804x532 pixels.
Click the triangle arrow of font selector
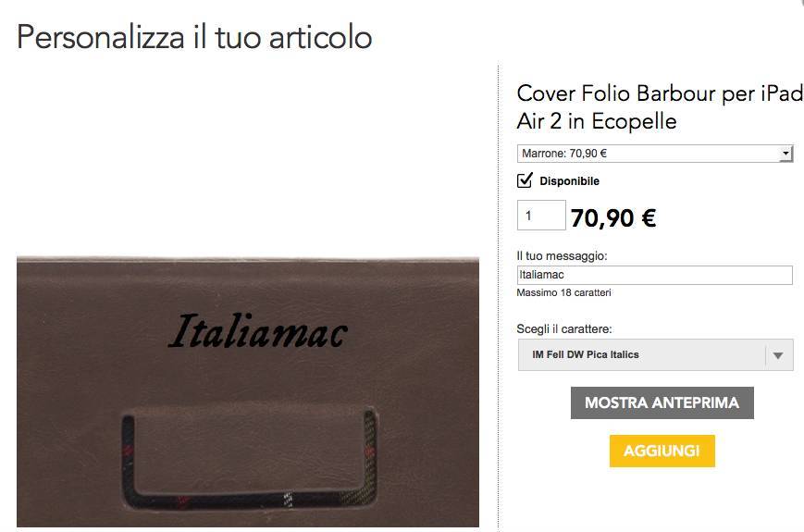(778, 355)
